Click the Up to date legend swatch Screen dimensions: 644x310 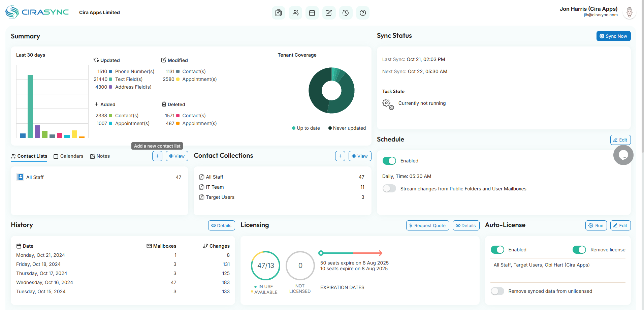click(x=294, y=128)
